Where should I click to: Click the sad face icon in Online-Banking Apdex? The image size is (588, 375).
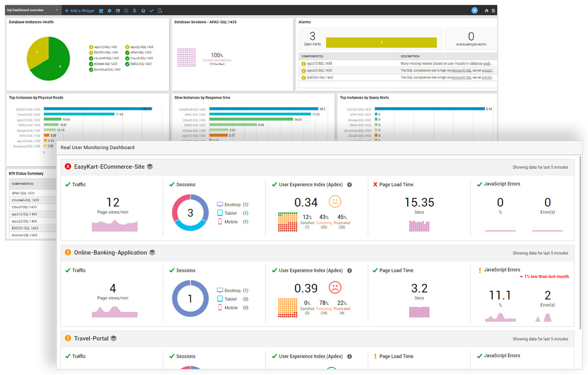(x=335, y=287)
